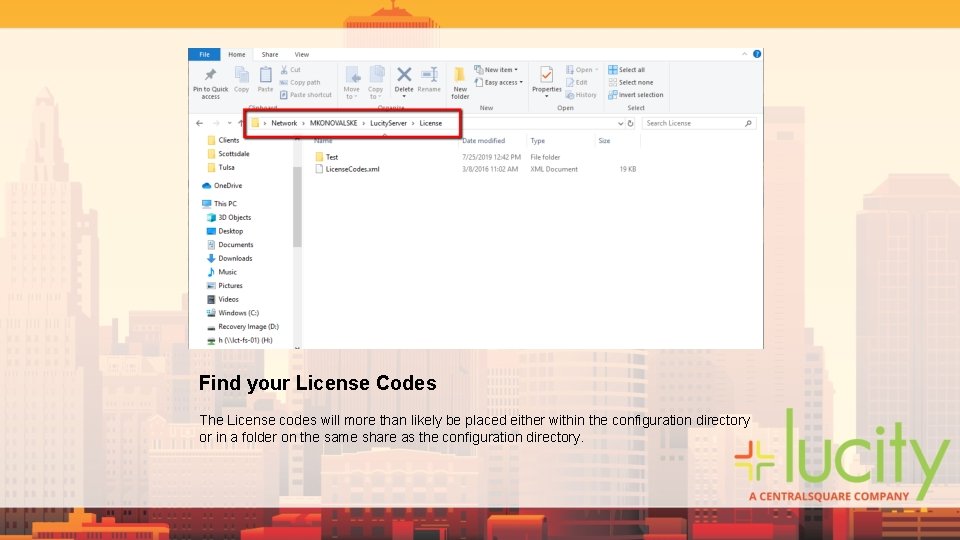This screenshot has height=540, width=960.
Task: Sort by the Size column header
Action: click(604, 141)
